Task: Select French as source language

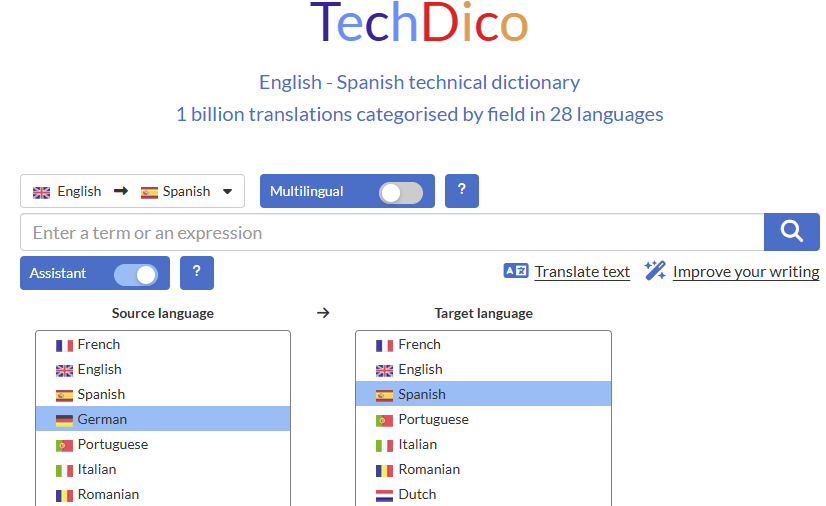Action: (x=163, y=344)
